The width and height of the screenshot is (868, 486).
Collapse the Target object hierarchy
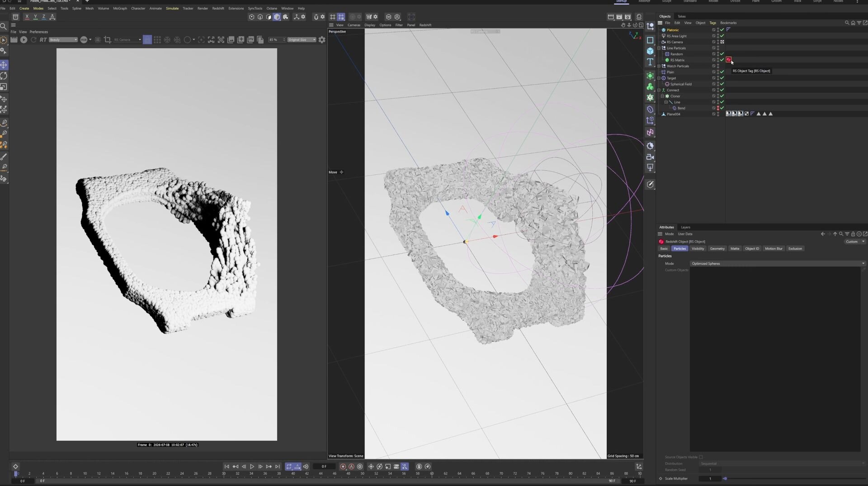click(x=659, y=78)
